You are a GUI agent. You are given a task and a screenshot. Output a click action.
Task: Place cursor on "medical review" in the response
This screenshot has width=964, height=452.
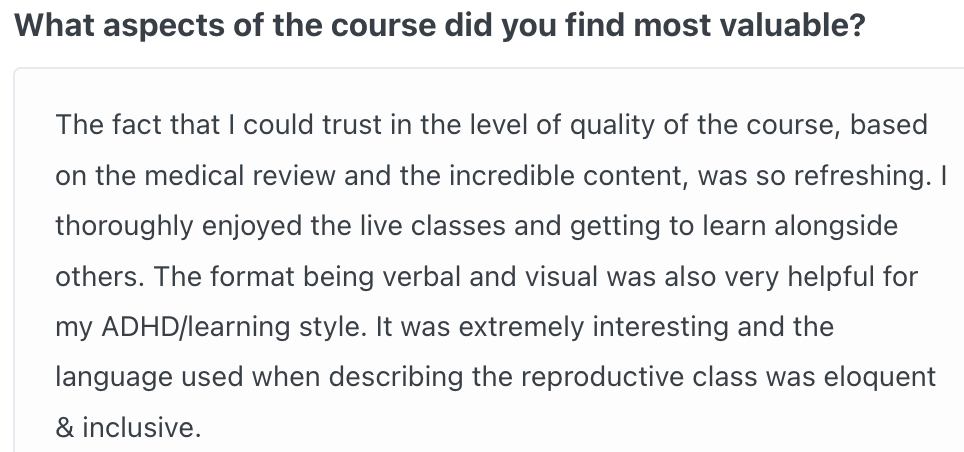(x=240, y=176)
